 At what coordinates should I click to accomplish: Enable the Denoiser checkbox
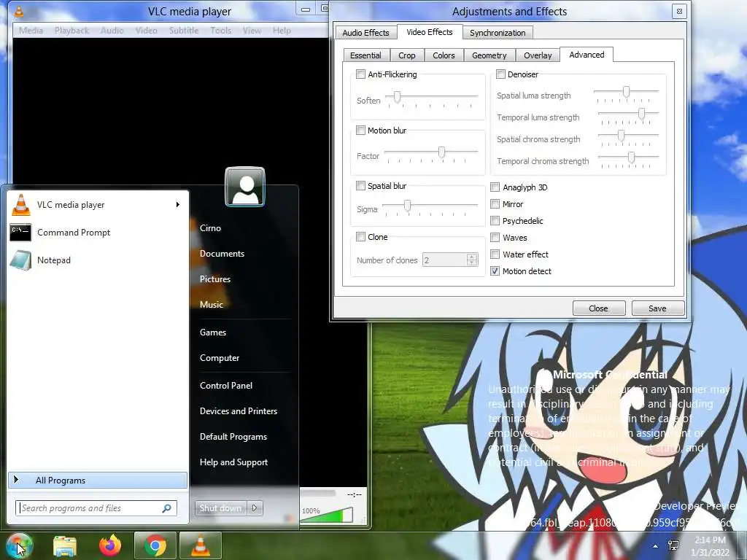pos(500,74)
